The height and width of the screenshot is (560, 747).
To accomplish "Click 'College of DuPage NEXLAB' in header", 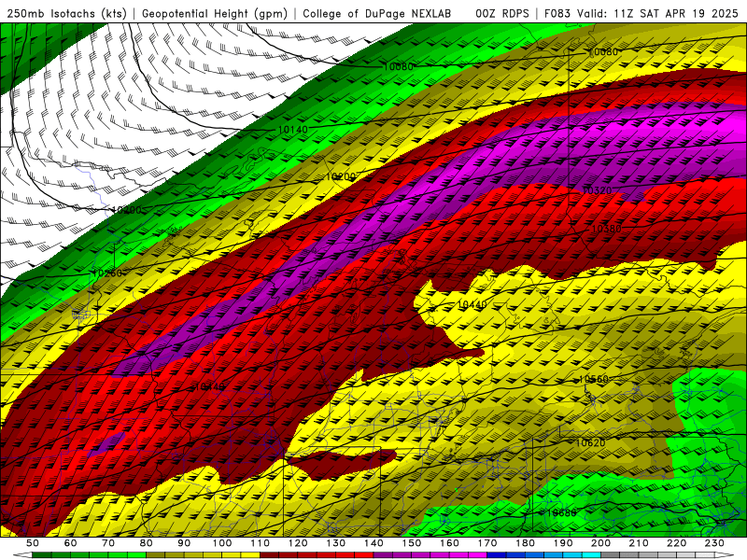I will tap(376, 14).
